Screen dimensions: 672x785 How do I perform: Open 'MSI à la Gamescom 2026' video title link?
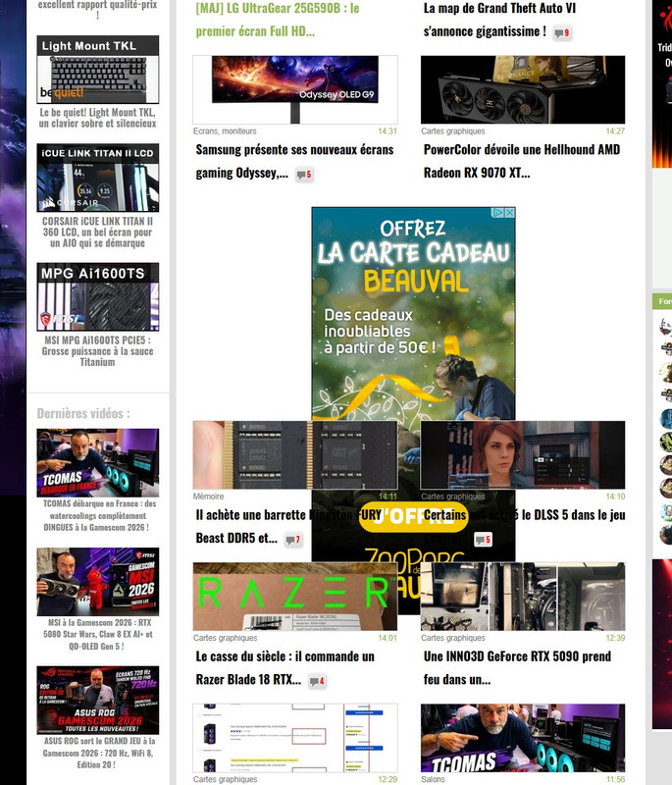[98, 634]
